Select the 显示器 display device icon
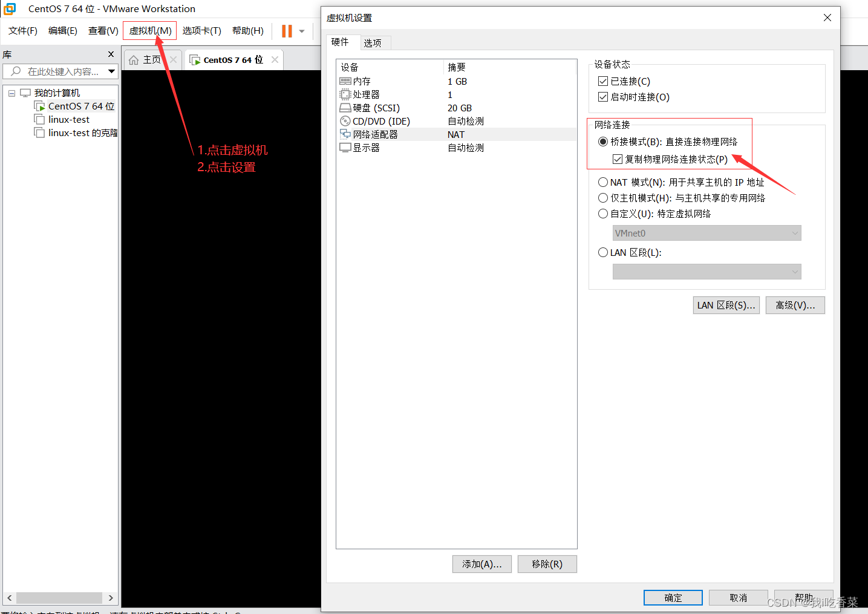868x614 pixels. (345, 148)
